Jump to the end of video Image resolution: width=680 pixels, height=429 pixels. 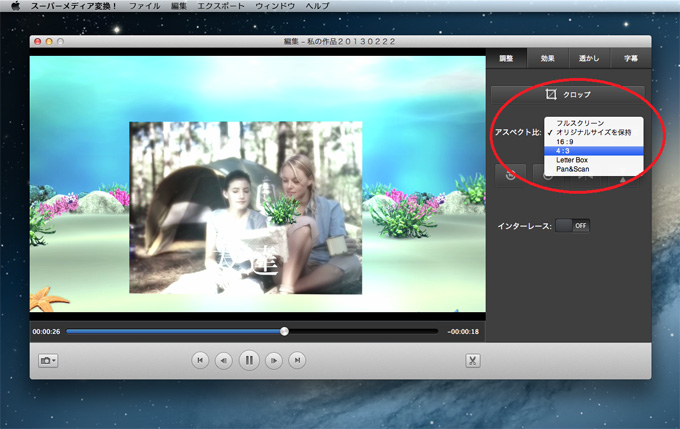click(297, 360)
